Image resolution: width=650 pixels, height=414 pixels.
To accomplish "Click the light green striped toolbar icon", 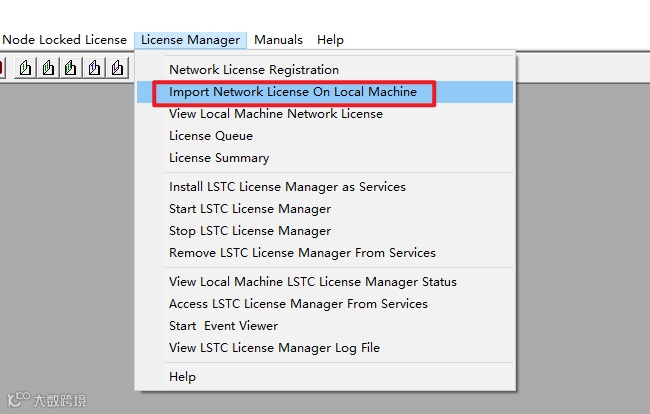I will (48, 67).
